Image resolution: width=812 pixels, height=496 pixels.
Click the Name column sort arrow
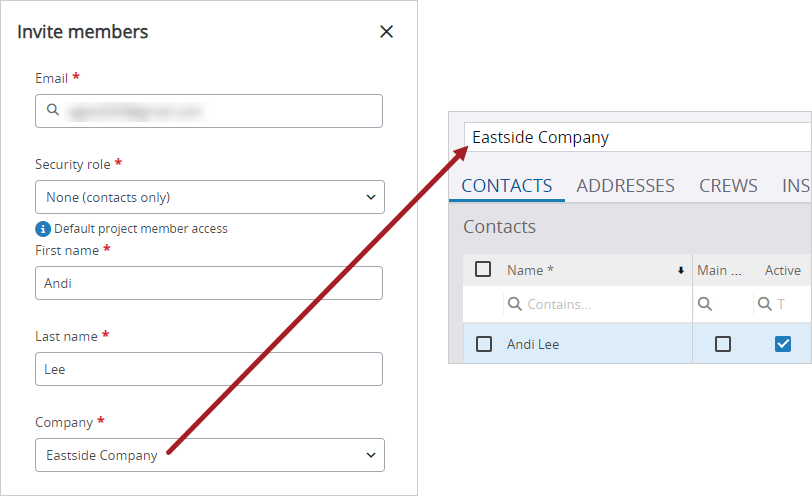680,270
